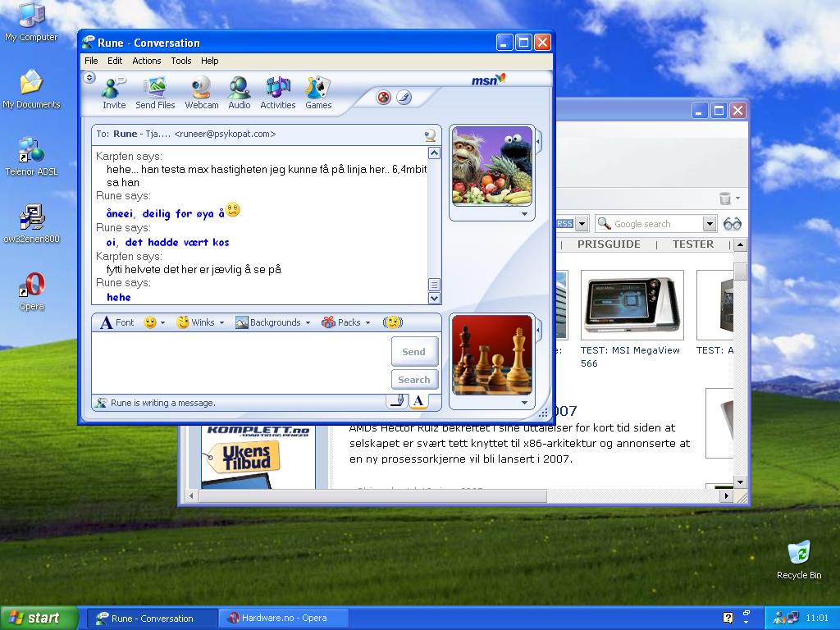Click the conversation scroll down arrow
Viewport: 840px width, 630px height.
point(434,298)
